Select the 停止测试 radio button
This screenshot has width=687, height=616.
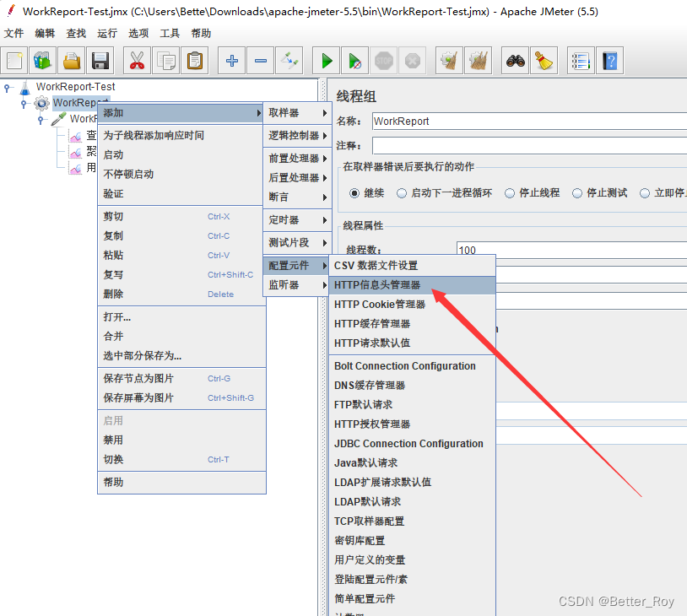[577, 193]
